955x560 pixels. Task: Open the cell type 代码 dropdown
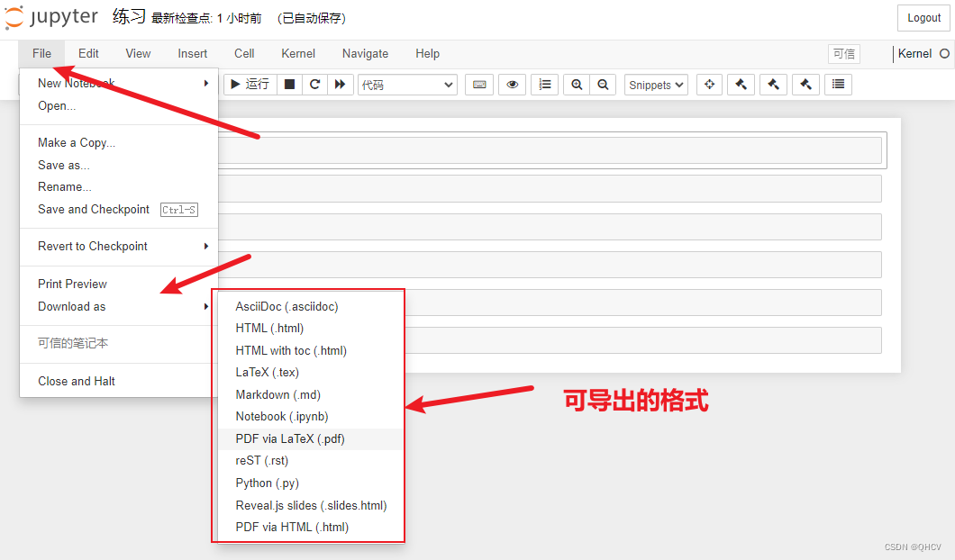(407, 85)
